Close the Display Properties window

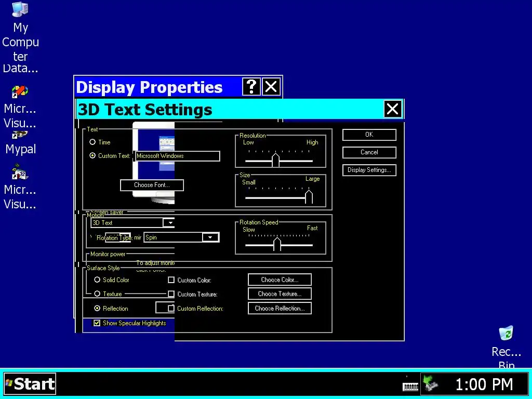(x=271, y=87)
